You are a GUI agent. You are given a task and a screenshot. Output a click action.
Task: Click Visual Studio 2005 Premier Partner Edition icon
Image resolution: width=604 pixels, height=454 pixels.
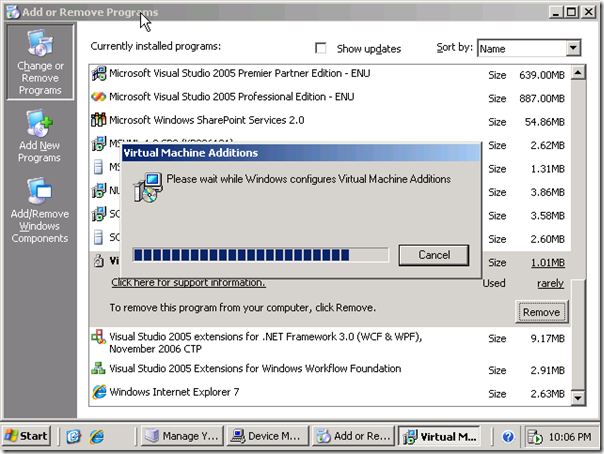[x=99, y=73]
